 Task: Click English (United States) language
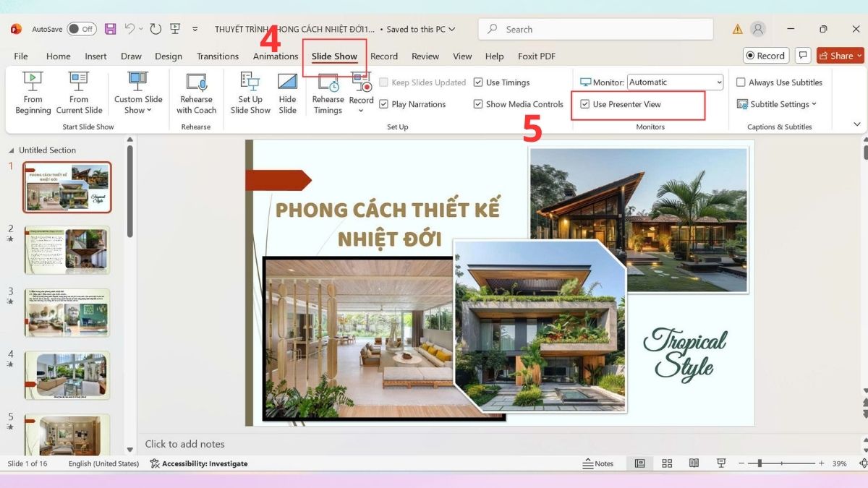pyautogui.click(x=103, y=463)
